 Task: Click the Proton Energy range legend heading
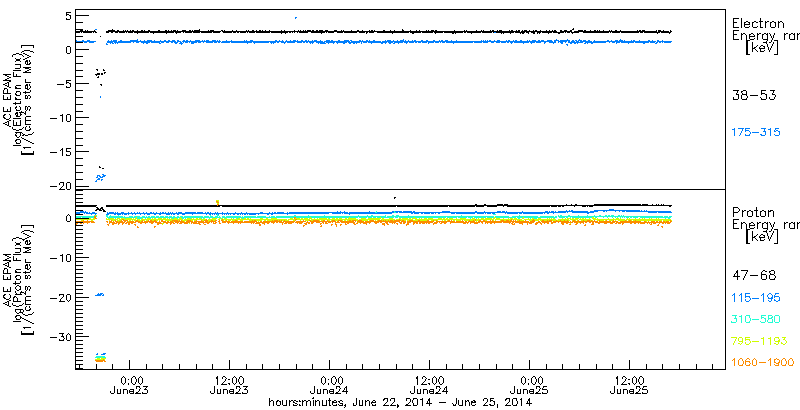pyautogui.click(x=765, y=224)
